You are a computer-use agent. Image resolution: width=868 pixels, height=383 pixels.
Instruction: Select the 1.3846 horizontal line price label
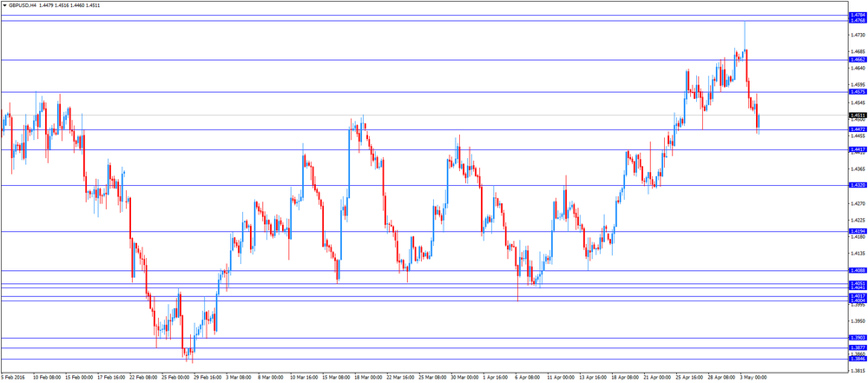coord(858,360)
